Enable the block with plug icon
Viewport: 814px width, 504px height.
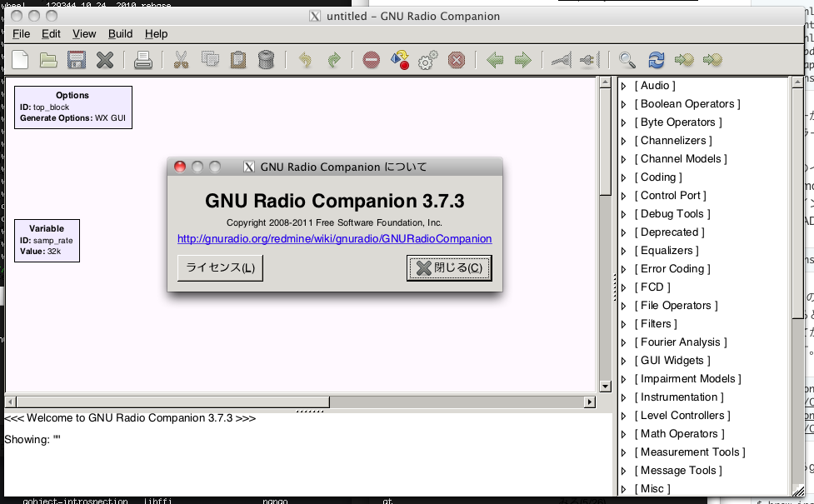coord(562,60)
